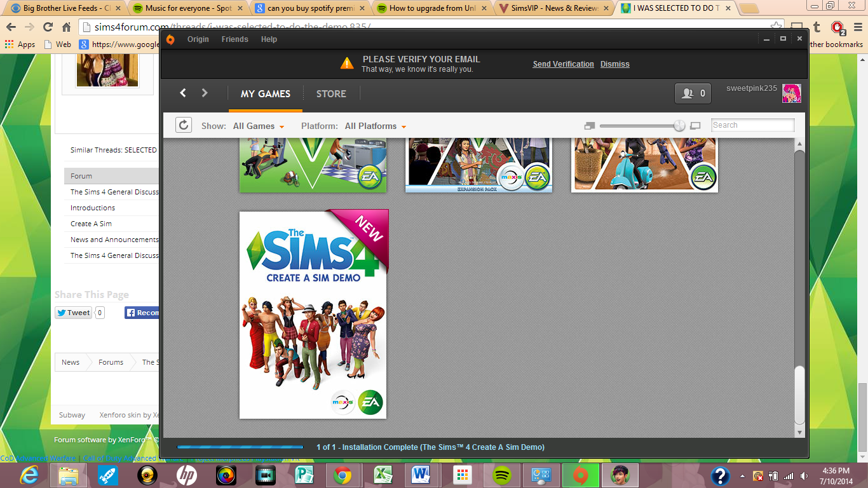Show hidden system tray icons
The height and width of the screenshot is (488, 868).
(x=743, y=475)
